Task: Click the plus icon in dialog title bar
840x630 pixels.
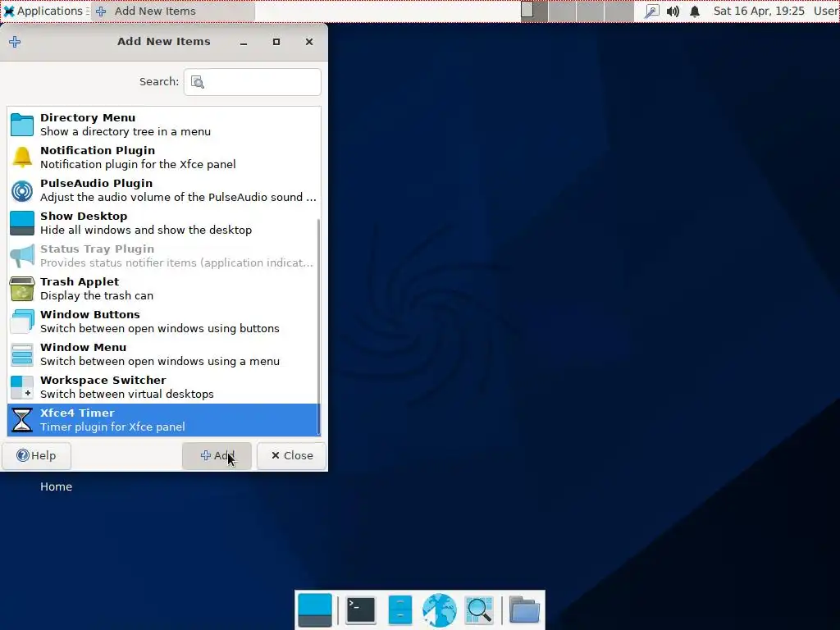Action: pyautogui.click(x=15, y=42)
